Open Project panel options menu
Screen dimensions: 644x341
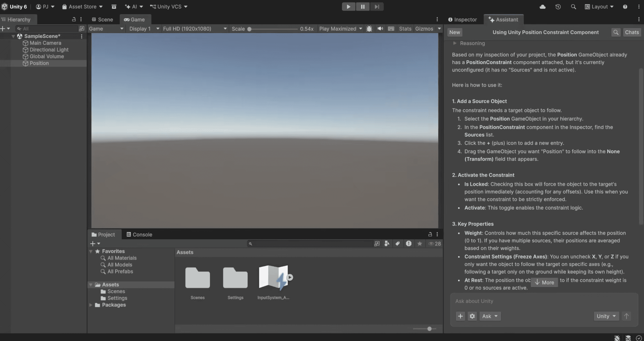[x=437, y=234]
